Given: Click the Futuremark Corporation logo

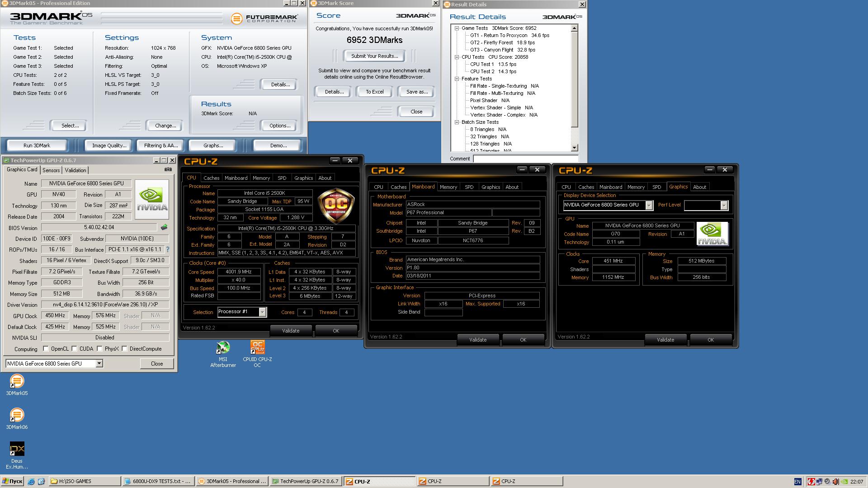Looking at the screenshot, I should (x=264, y=19).
